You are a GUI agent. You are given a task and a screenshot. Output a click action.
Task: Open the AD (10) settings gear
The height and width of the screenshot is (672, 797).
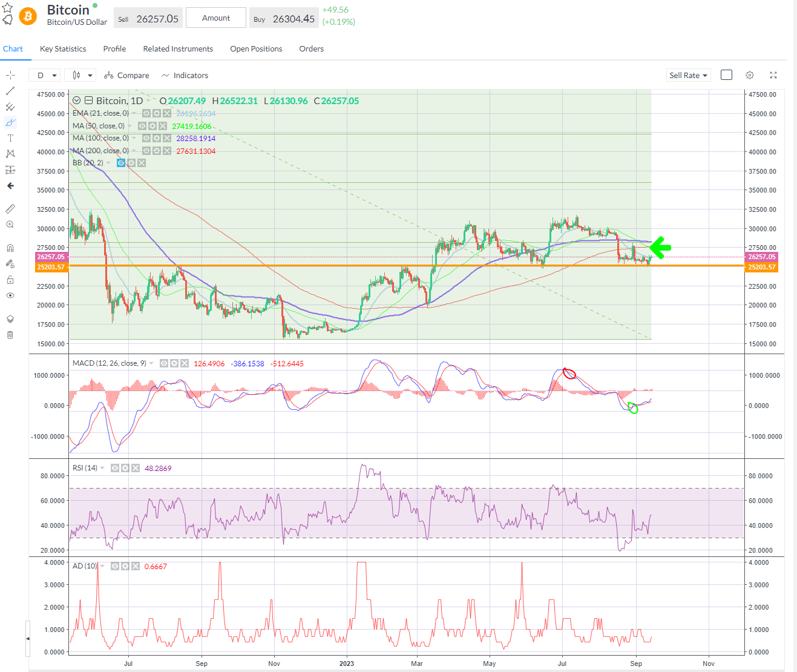(125, 566)
